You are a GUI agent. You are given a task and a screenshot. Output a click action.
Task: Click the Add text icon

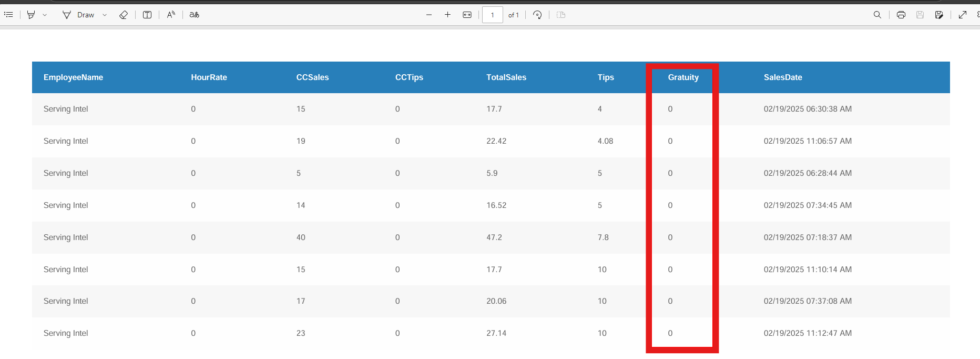[x=147, y=15]
